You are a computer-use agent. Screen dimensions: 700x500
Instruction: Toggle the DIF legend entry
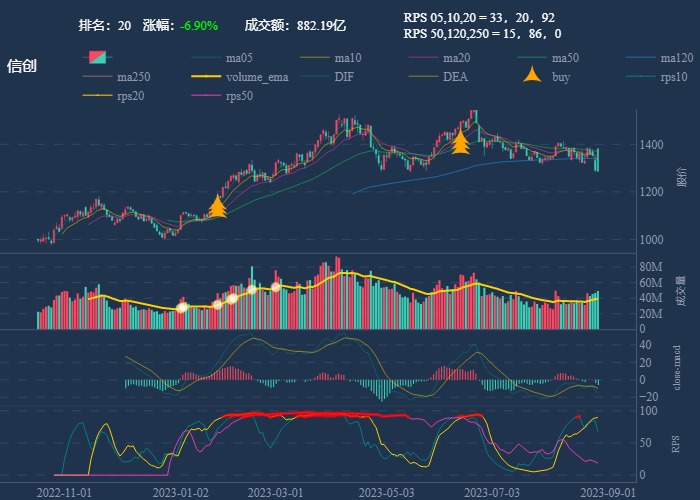(343, 77)
